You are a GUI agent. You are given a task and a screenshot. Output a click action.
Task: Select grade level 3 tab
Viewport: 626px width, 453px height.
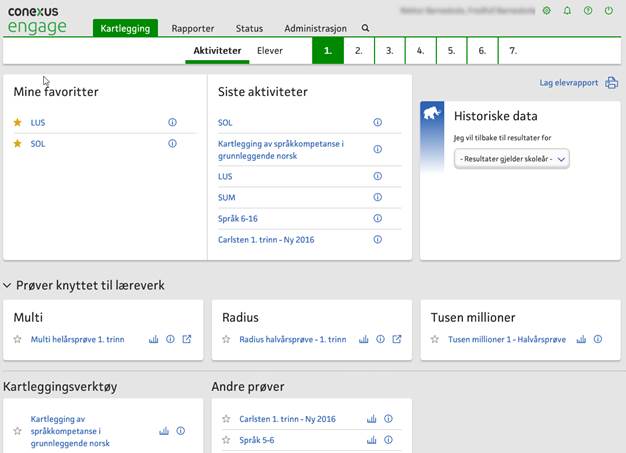(389, 50)
